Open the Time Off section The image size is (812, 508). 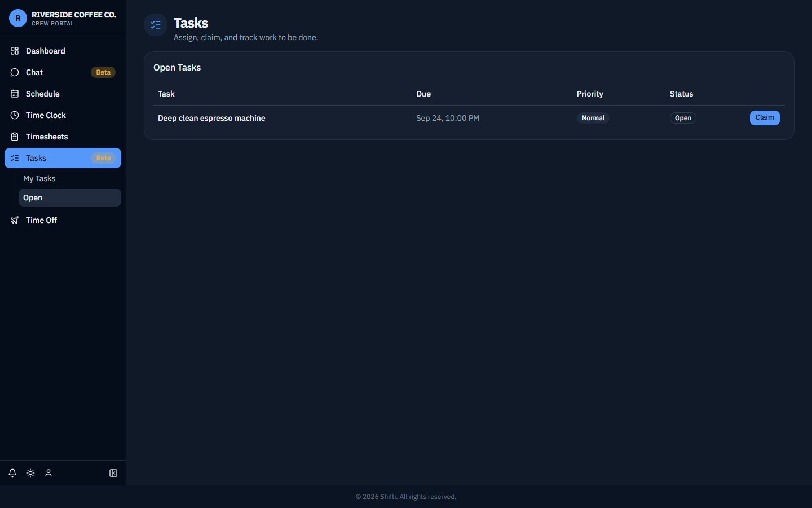point(63,220)
